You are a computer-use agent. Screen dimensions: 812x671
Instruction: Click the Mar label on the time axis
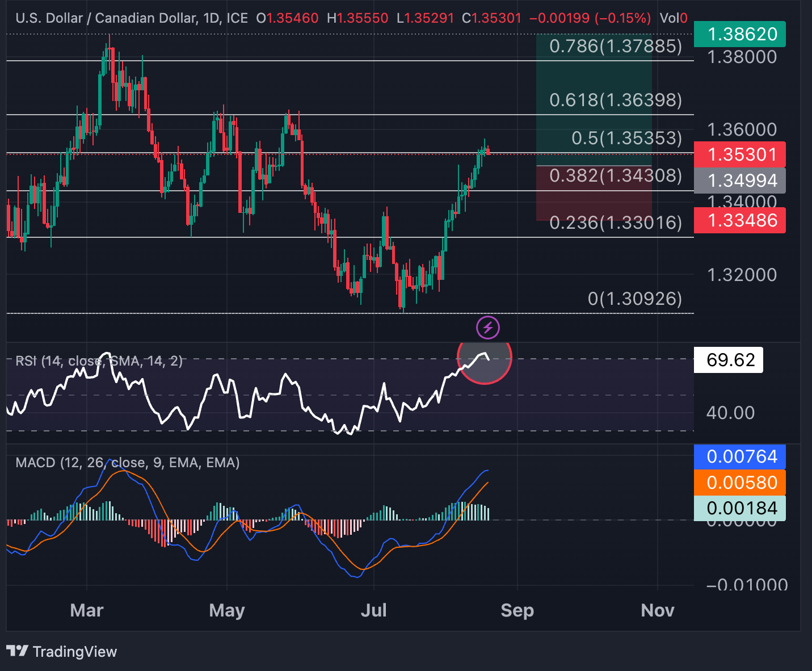tap(86, 610)
